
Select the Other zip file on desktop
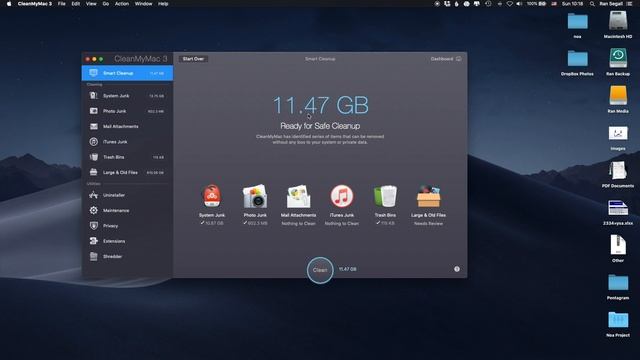click(618, 245)
